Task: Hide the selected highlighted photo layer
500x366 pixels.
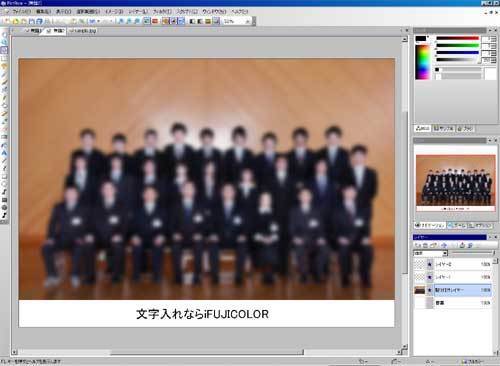Action: click(430, 290)
